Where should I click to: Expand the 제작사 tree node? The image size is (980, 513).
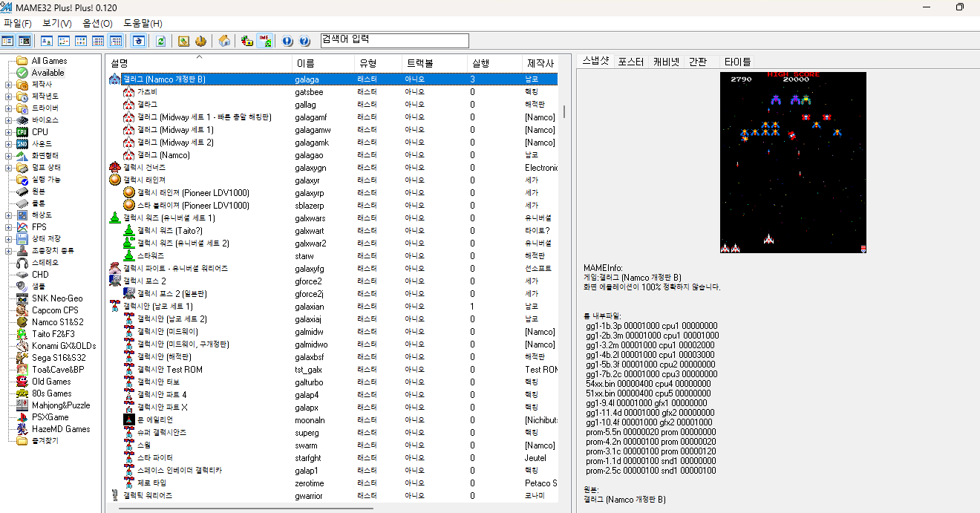point(8,85)
